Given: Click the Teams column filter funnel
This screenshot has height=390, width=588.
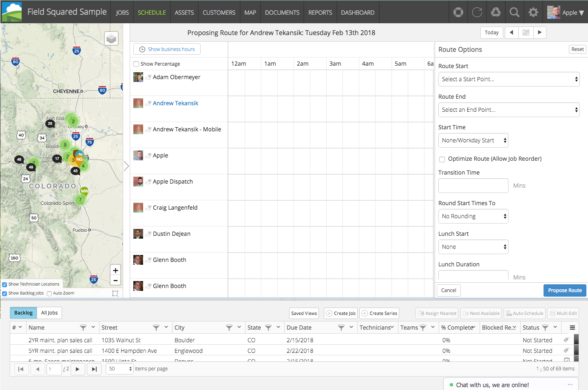Looking at the screenshot, I should click(423, 328).
